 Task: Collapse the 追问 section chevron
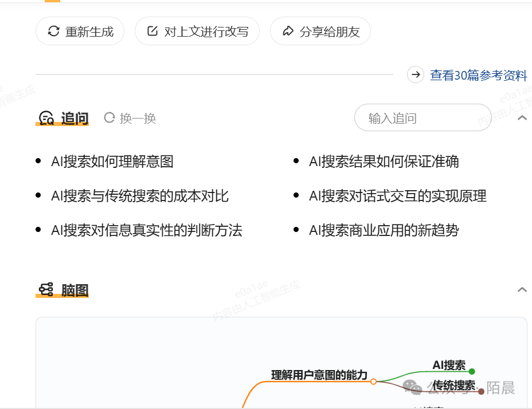pyautogui.click(x=522, y=117)
